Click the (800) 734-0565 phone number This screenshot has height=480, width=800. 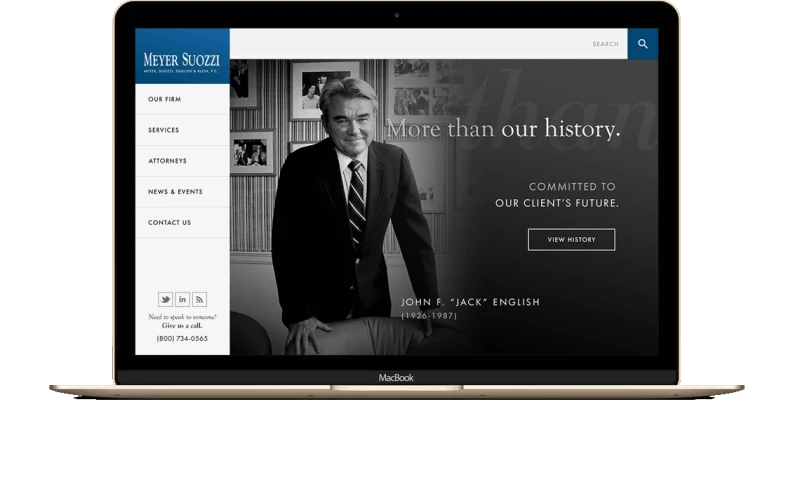point(182,338)
